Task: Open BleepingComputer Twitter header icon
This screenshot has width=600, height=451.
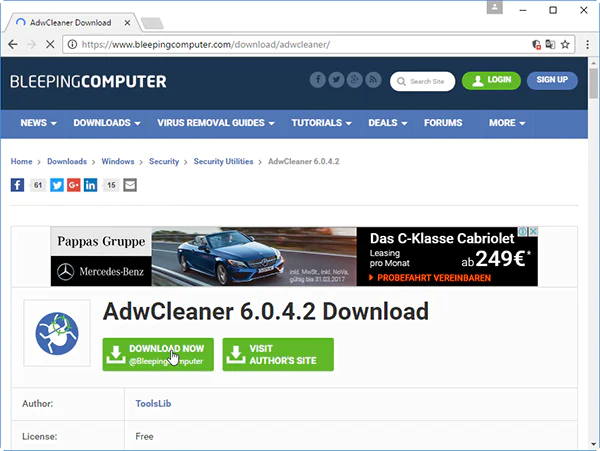Action: coord(336,80)
